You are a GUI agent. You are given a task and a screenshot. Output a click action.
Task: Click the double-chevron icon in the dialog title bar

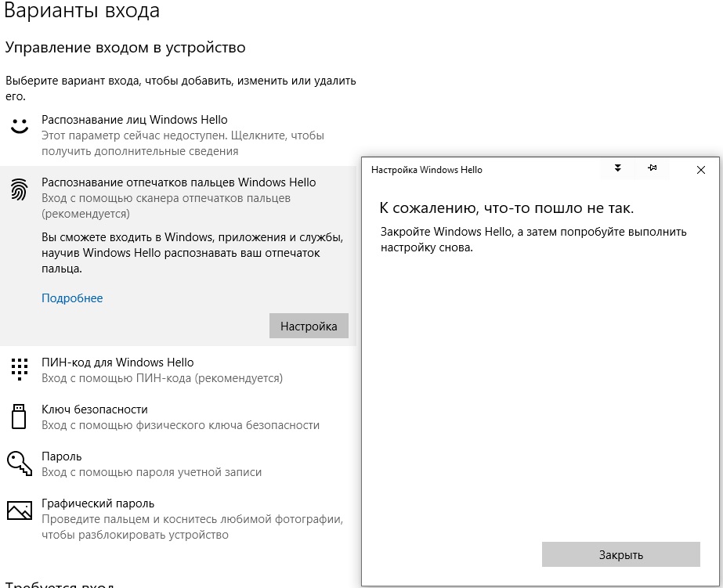[x=618, y=168]
